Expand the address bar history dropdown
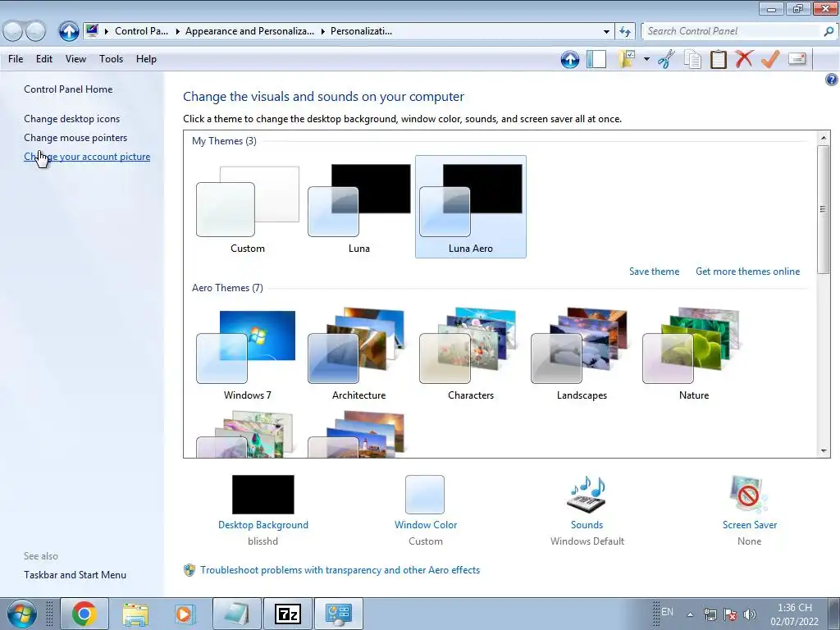 coord(606,32)
